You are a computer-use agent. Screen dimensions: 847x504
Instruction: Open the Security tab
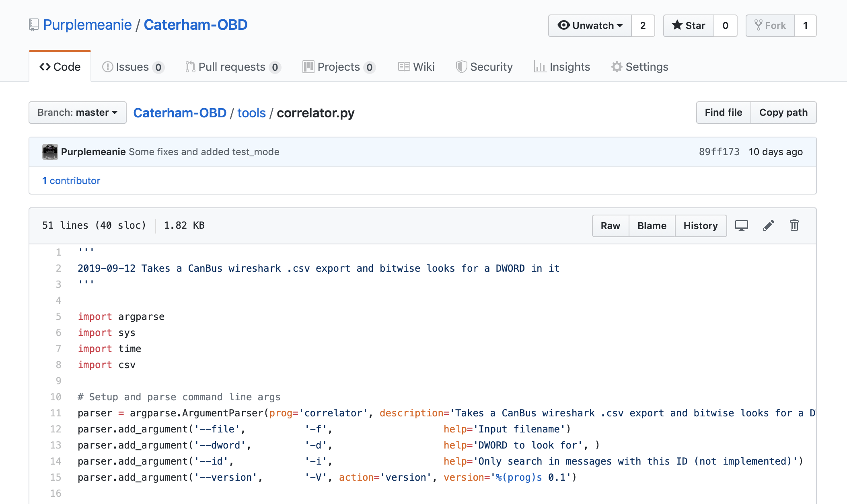coord(484,67)
